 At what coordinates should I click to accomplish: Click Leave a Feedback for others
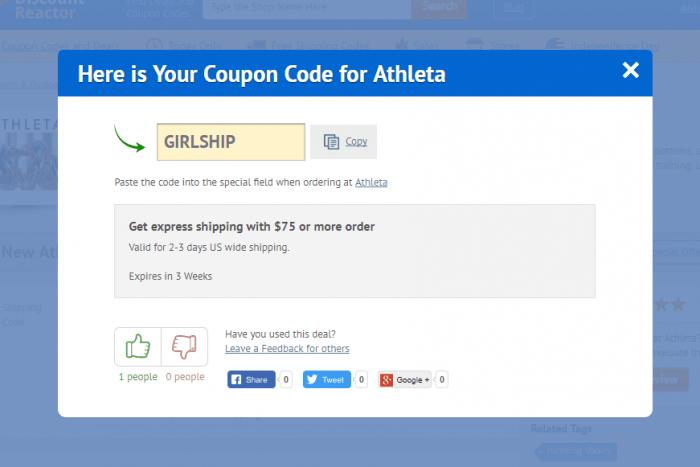[287, 348]
